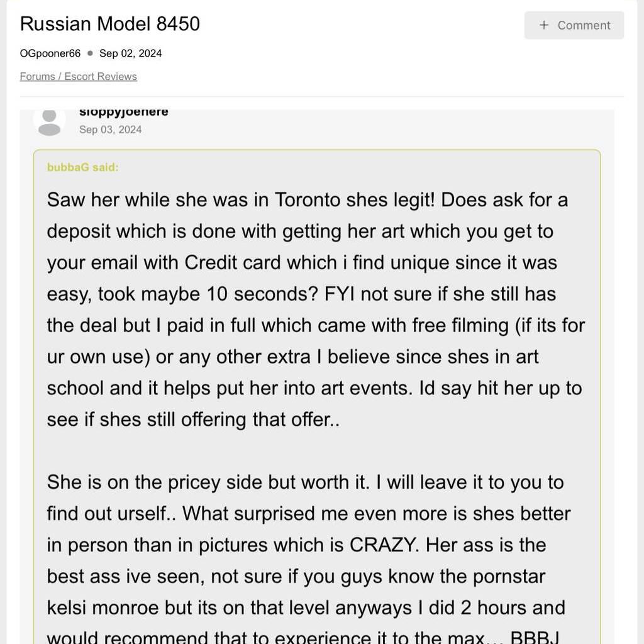Click inside the quoted bubbaG post block
Screen dimensions: 644x644
point(314,314)
